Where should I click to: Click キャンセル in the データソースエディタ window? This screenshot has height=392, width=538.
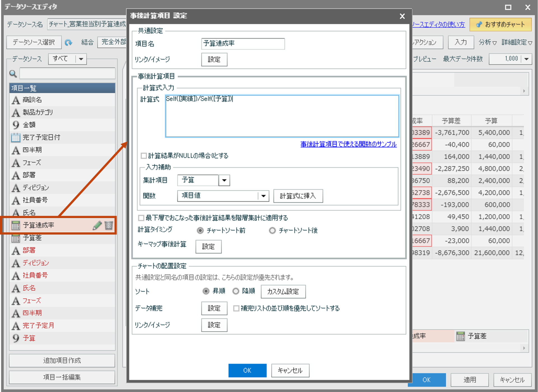click(513, 380)
